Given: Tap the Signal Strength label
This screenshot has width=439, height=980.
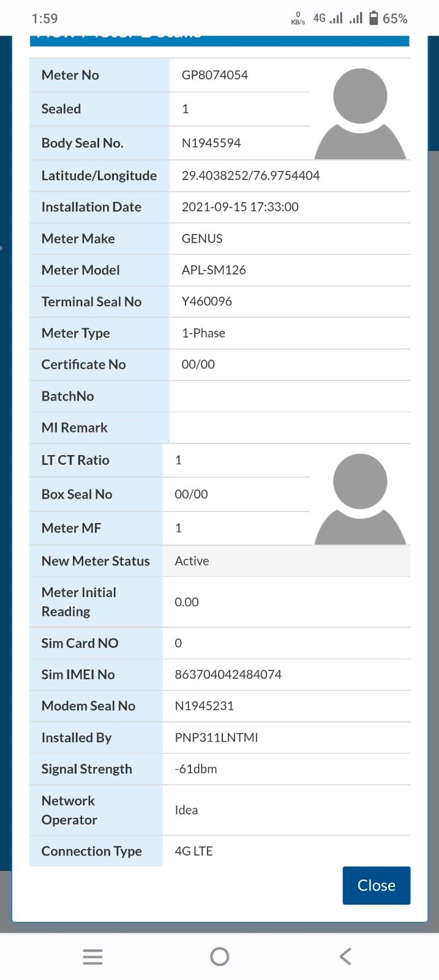Looking at the screenshot, I should pyautogui.click(x=86, y=769).
